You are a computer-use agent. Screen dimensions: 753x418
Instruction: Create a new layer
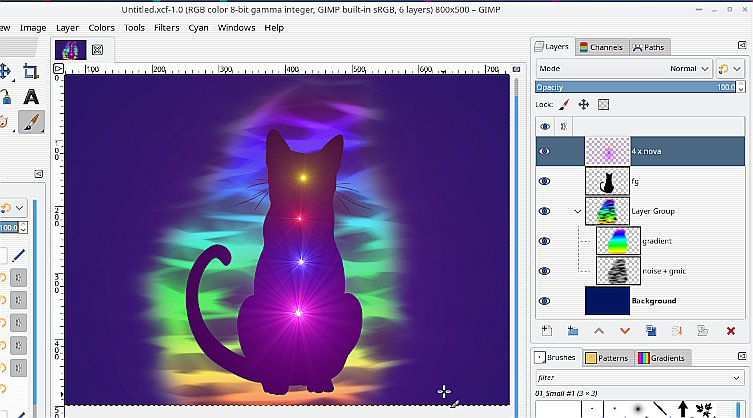[x=546, y=330]
